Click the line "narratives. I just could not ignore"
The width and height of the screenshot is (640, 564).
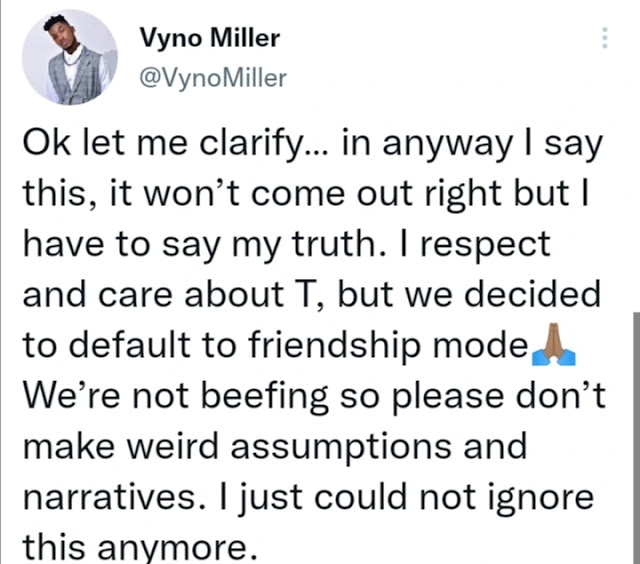[308, 497]
